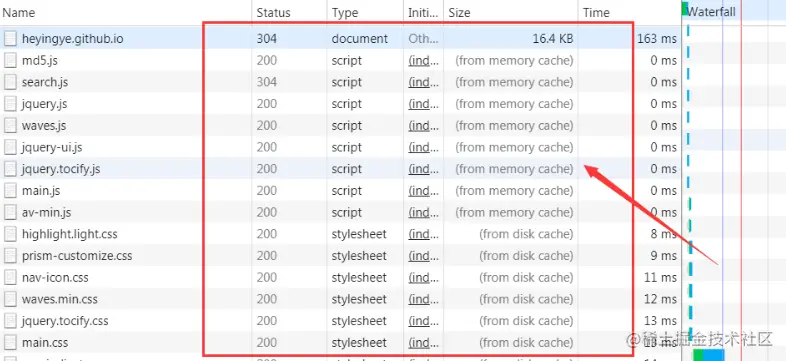Click the 304 status of heyingye.github.io
Screen dimensions: 786x361
(x=267, y=39)
